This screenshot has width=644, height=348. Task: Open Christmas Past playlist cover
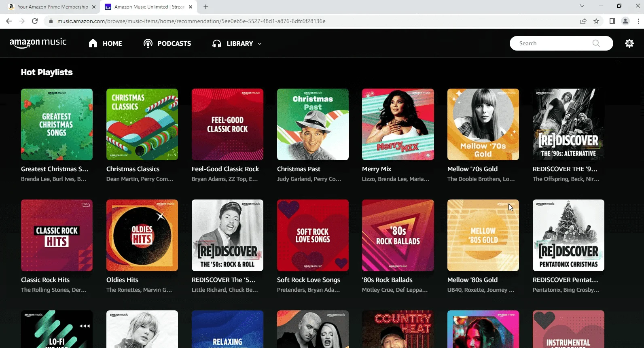[x=313, y=125]
